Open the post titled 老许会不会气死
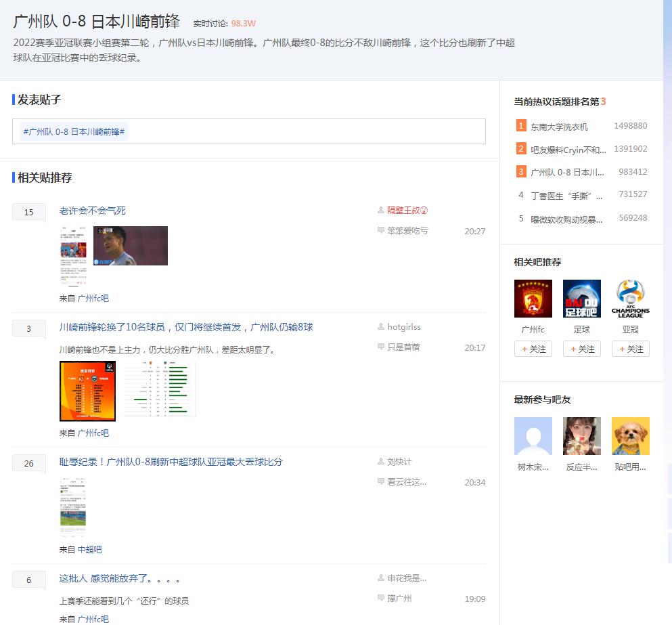The height and width of the screenshot is (625, 672). (x=92, y=211)
